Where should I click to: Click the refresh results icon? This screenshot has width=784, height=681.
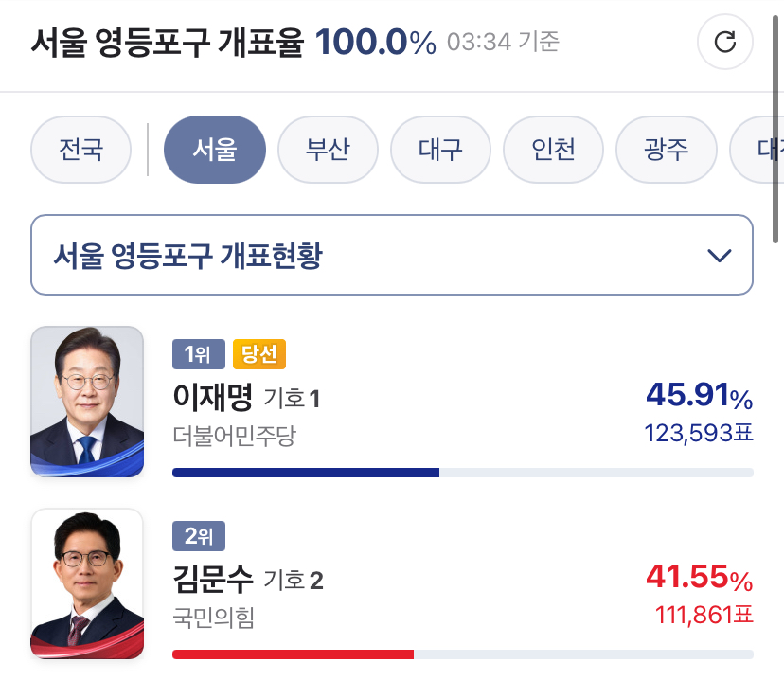pos(724,43)
